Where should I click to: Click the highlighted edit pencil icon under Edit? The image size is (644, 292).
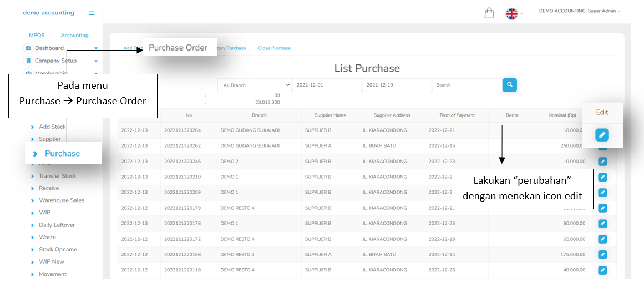(x=602, y=135)
